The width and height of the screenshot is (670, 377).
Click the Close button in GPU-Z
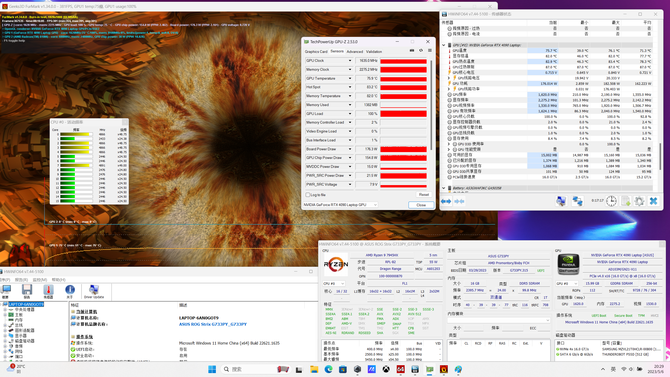421,205
